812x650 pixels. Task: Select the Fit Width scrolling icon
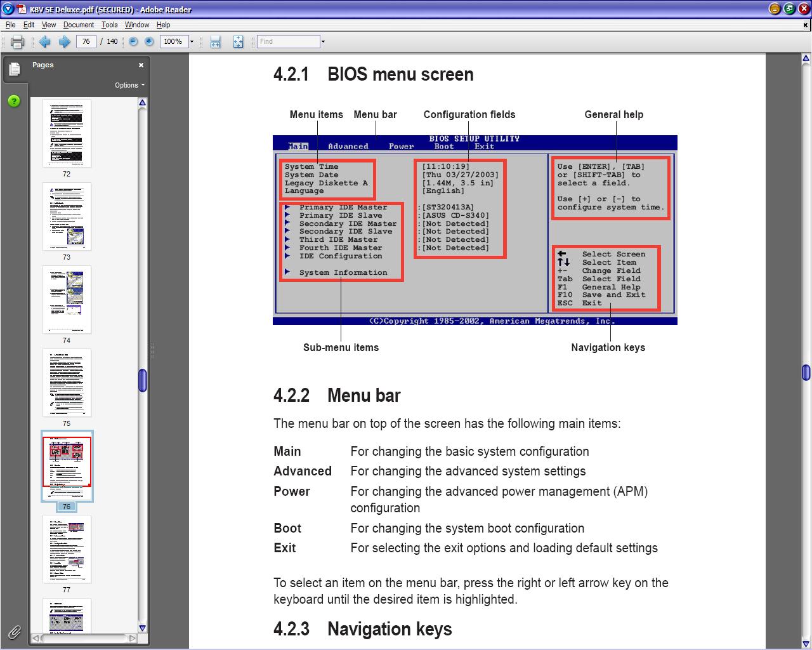point(215,42)
